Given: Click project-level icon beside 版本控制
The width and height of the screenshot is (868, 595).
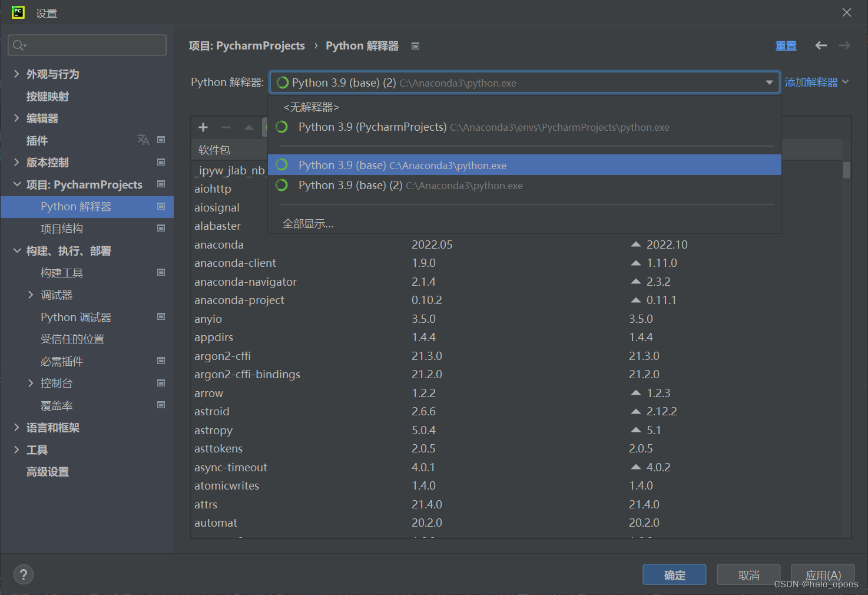Looking at the screenshot, I should pyautogui.click(x=161, y=162).
